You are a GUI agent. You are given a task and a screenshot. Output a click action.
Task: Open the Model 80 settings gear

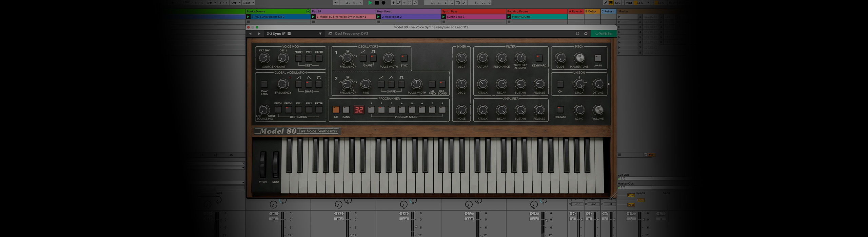click(586, 34)
